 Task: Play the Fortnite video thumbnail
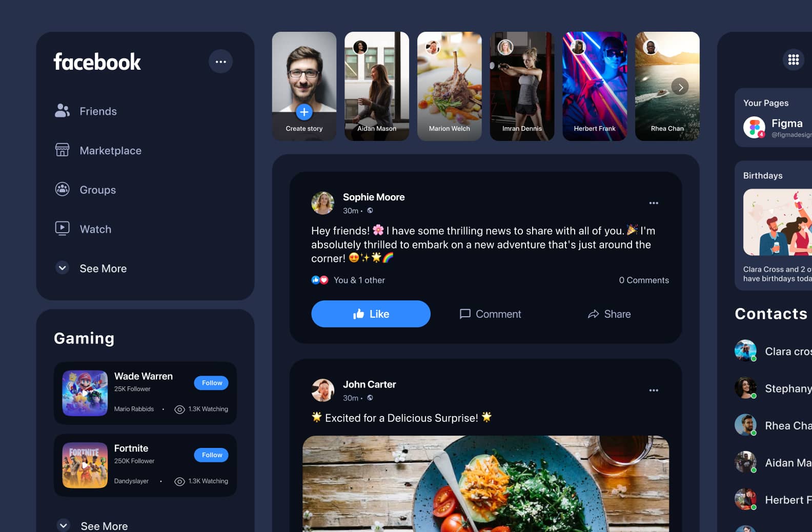[85, 465]
